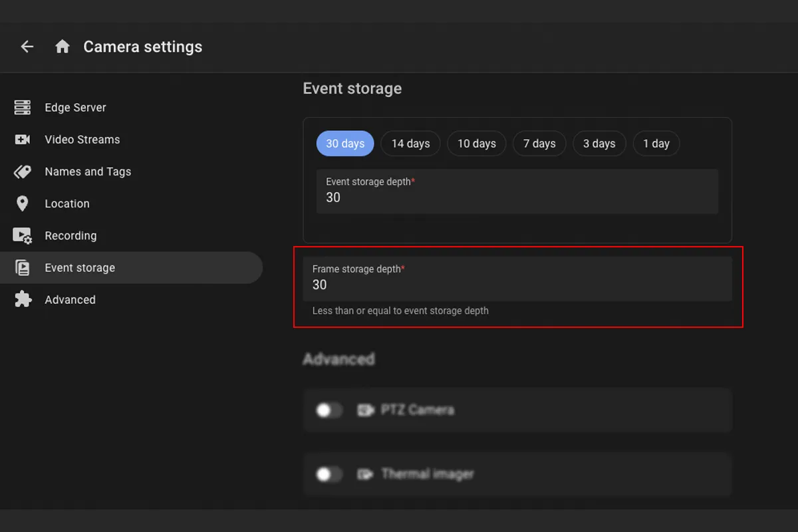Enable the Thermal imager toggle
Image resolution: width=798 pixels, height=532 pixels.
(x=329, y=474)
